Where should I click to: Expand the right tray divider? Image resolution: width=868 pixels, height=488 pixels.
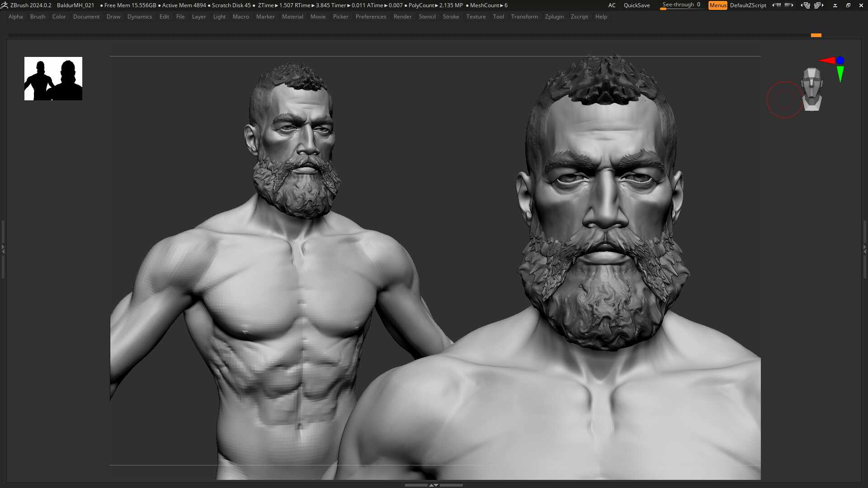coord(864,249)
